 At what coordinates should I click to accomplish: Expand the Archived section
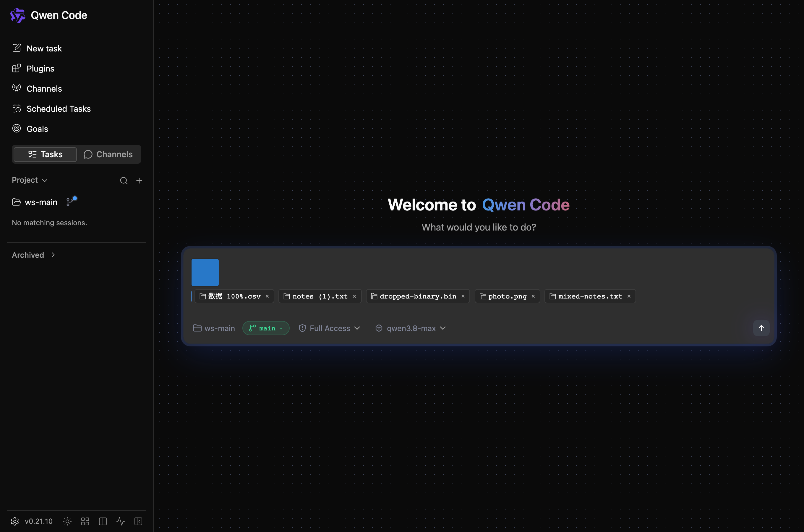click(x=34, y=255)
